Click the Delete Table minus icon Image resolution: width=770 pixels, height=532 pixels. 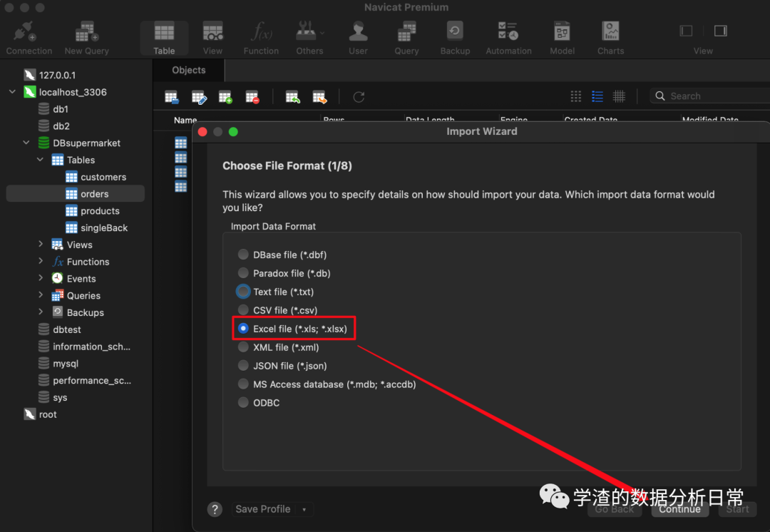point(252,97)
